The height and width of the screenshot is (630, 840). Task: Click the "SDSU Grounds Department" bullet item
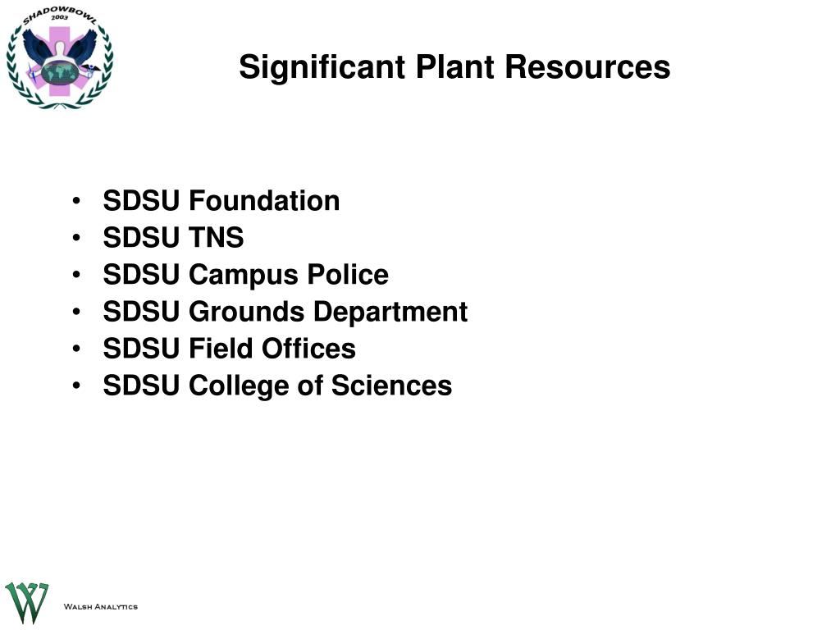(x=285, y=312)
